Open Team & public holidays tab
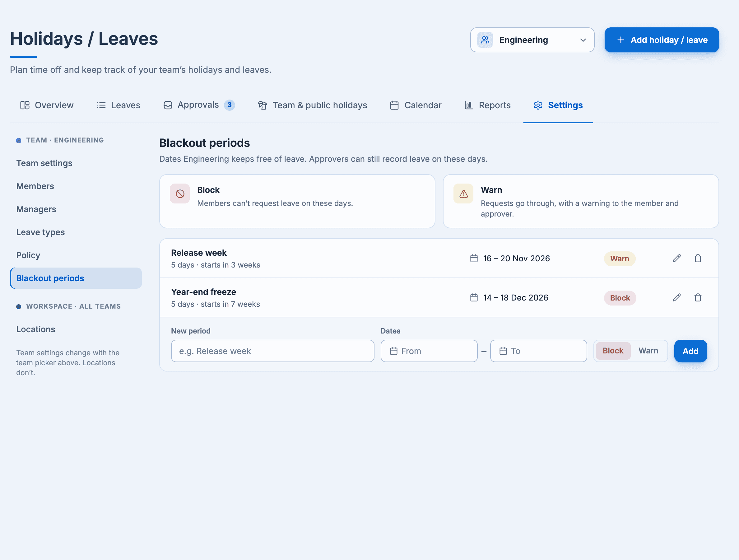The height and width of the screenshot is (560, 739). (312, 105)
